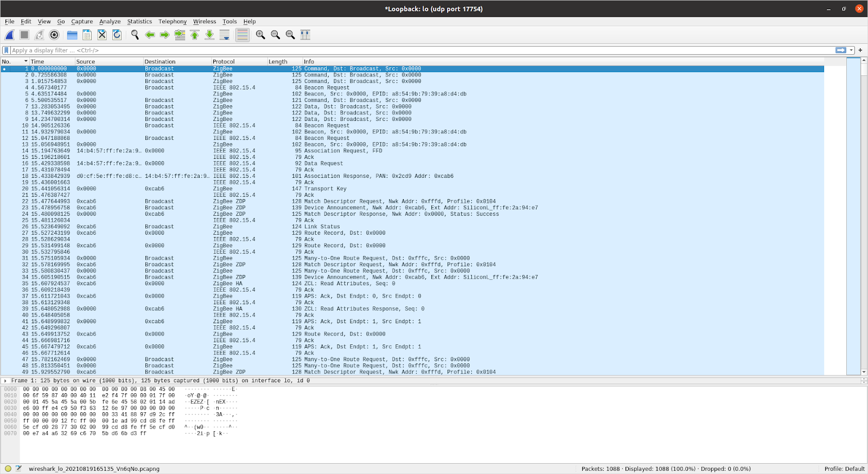Viewport: 868px width, 474px height.
Task: Open the Statistics menu
Action: 139,22
